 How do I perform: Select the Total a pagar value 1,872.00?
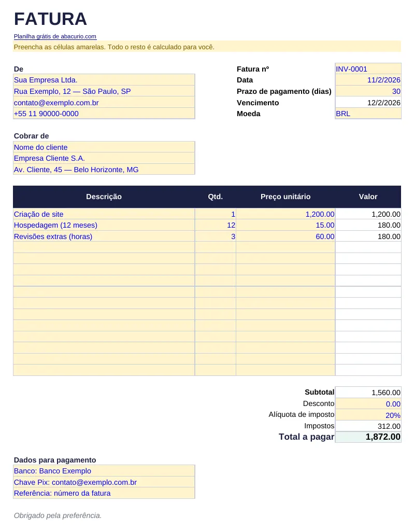tap(368, 437)
